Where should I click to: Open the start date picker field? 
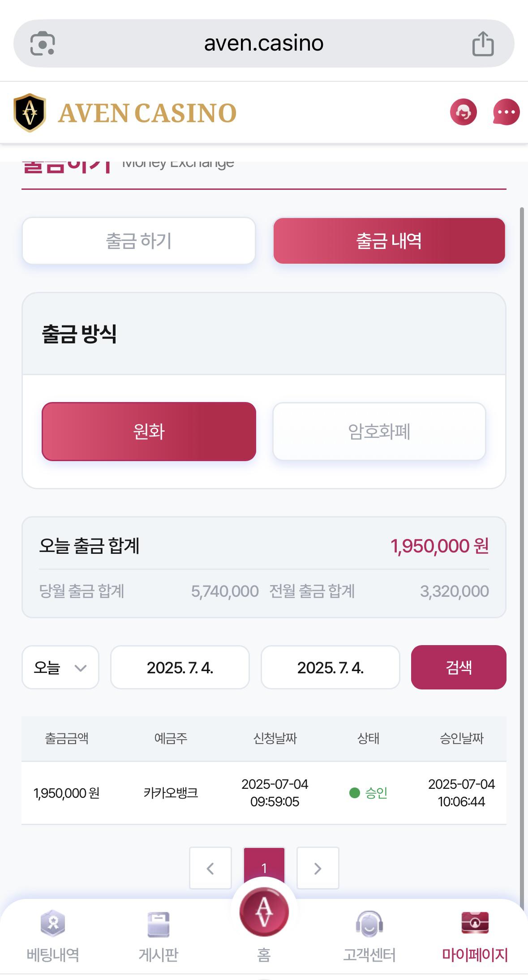[180, 668]
